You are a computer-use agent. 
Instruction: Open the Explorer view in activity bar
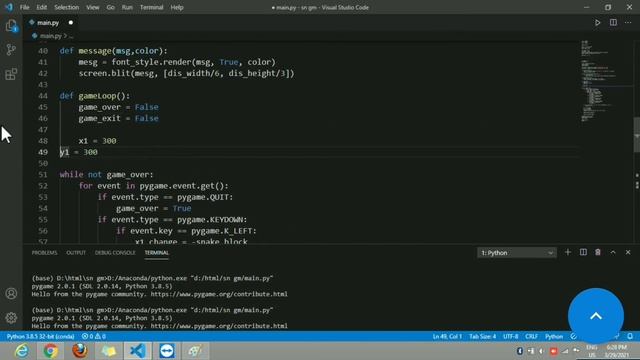(x=11, y=26)
